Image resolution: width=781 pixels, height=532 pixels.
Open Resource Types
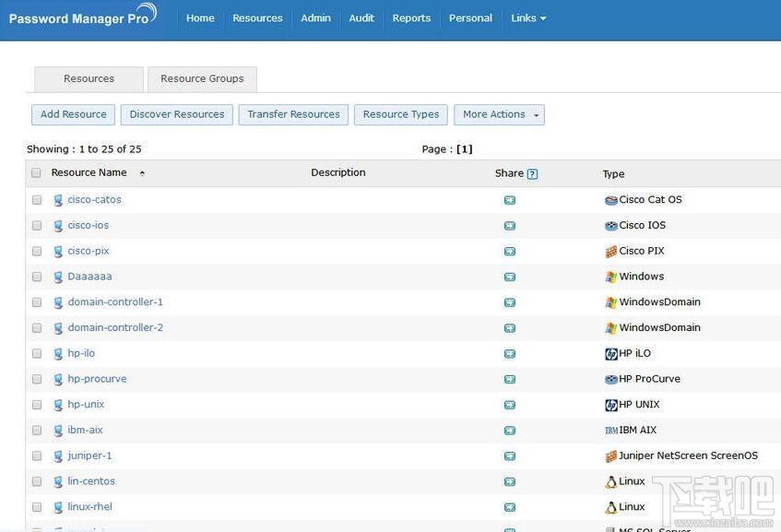pos(401,114)
